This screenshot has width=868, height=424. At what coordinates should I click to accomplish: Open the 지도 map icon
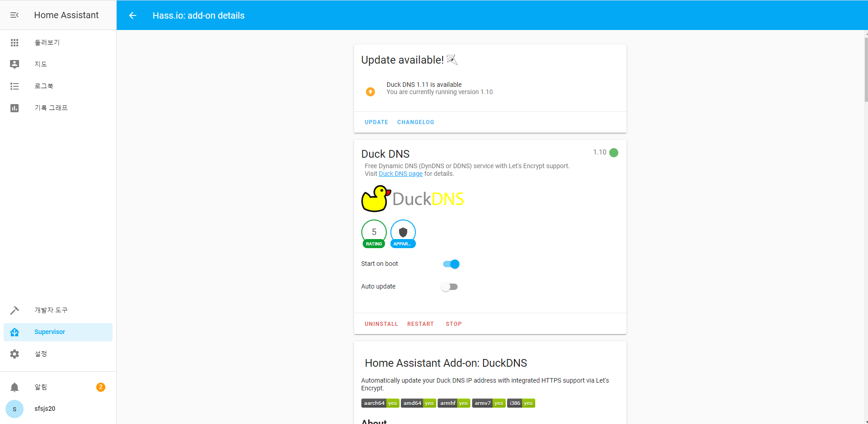[15, 64]
